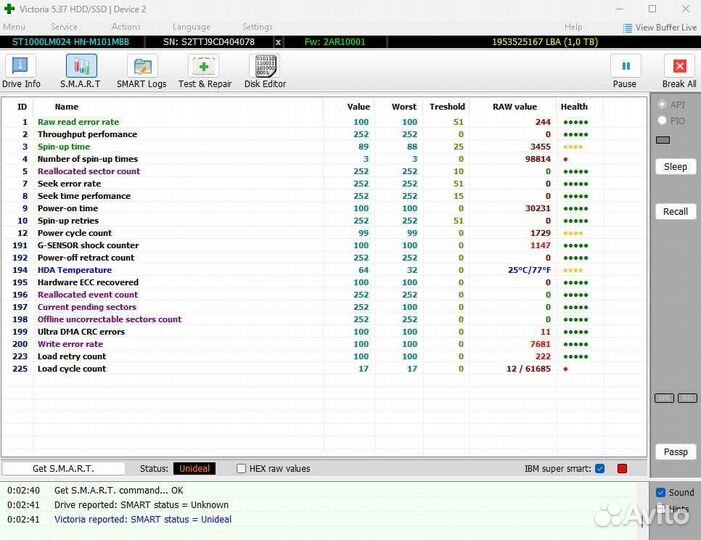Open Test & Repair tool
Image resolution: width=701 pixels, height=540 pixels.
(205, 72)
